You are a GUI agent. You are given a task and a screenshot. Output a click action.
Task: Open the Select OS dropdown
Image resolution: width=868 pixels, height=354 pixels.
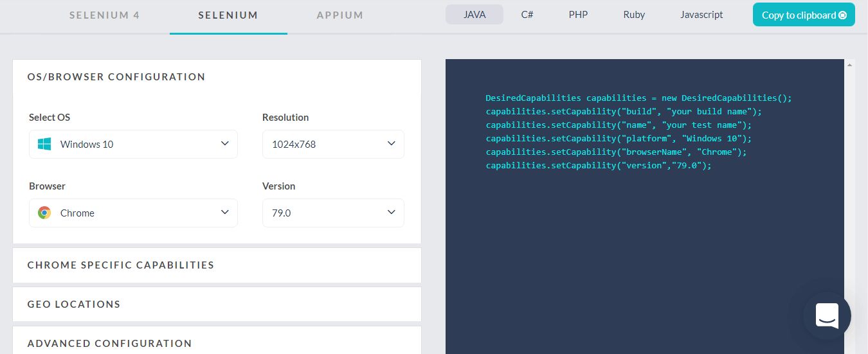[133, 145]
